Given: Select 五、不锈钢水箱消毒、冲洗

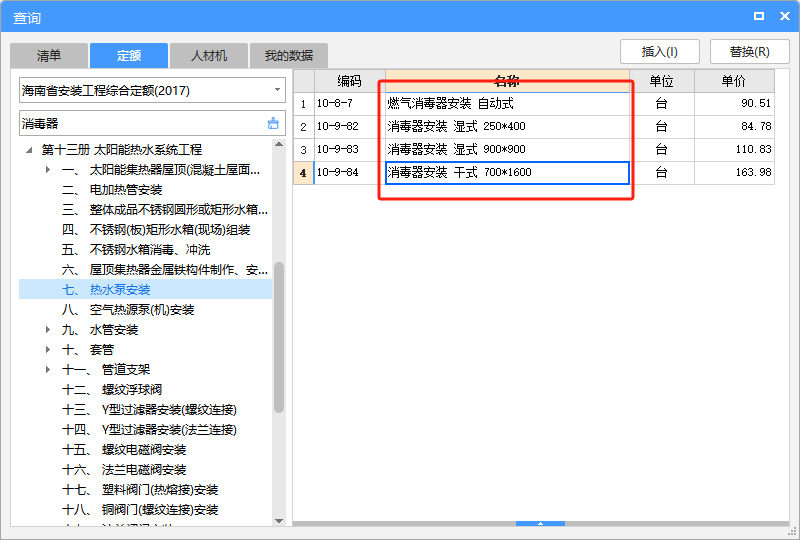Looking at the screenshot, I should coord(136,250).
